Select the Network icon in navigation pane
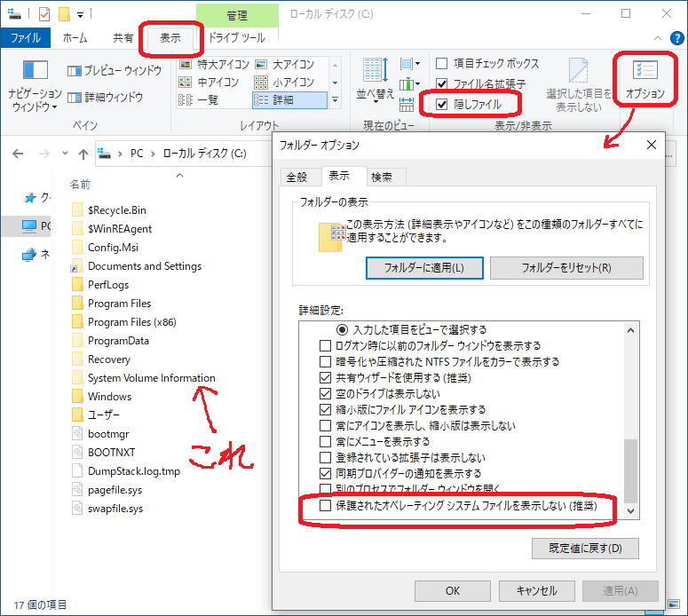The image size is (688, 616). (29, 254)
